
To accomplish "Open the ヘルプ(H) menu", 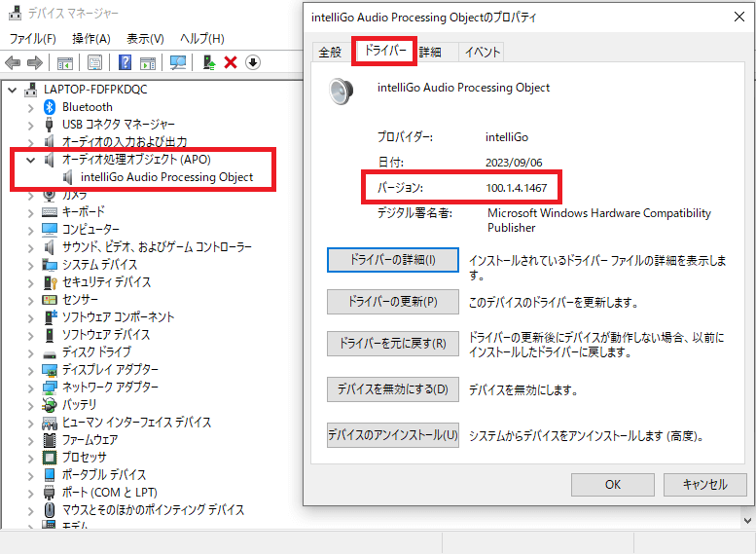I will coord(202,39).
